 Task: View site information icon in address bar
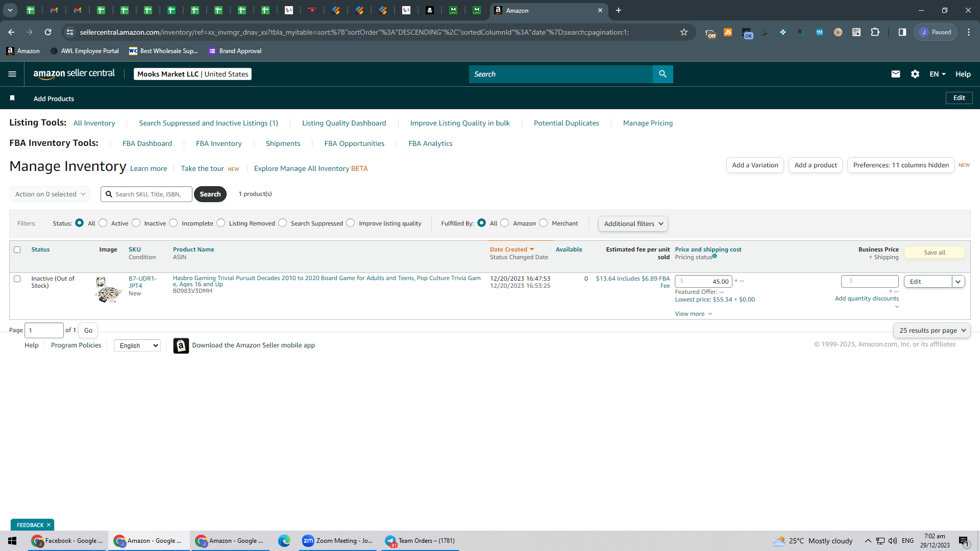click(x=70, y=32)
